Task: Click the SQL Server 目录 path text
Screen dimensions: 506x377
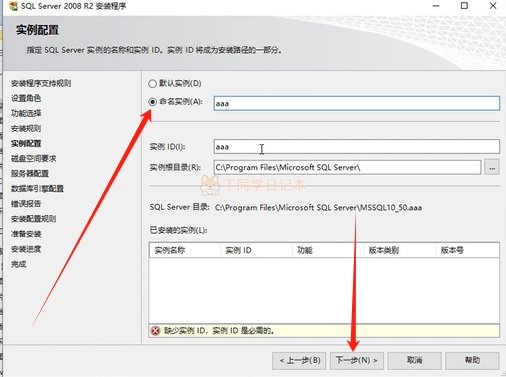Action: tap(318, 208)
